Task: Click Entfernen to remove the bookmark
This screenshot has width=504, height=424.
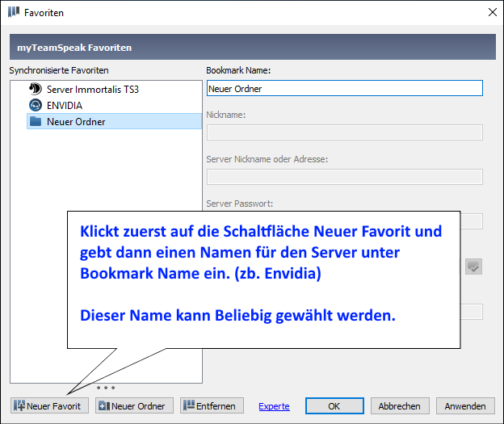Action: (212, 405)
